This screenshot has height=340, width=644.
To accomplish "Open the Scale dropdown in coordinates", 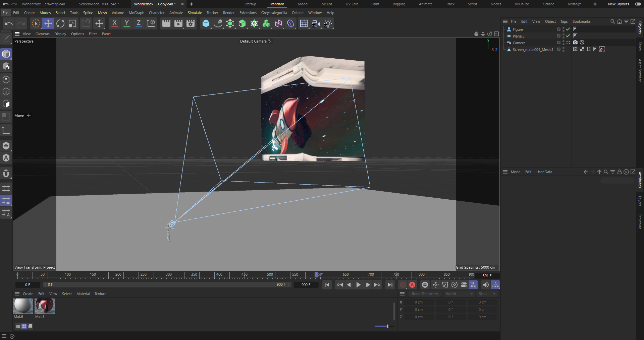I will coord(487,294).
